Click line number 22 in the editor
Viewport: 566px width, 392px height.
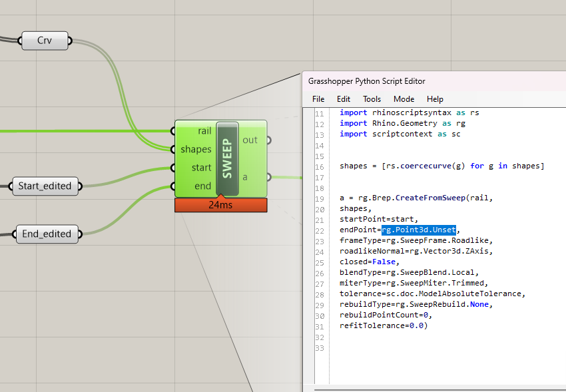pyautogui.click(x=322, y=230)
